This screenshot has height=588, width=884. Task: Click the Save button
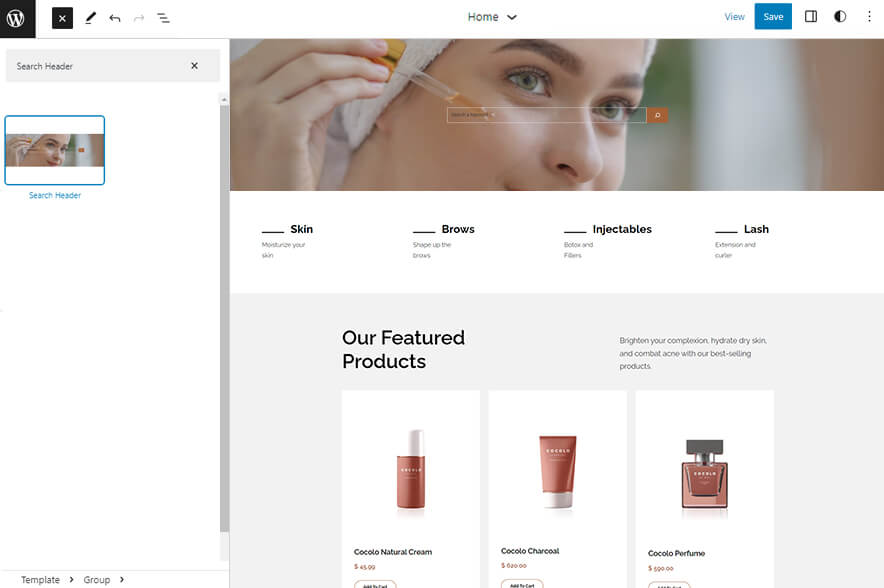coord(773,16)
